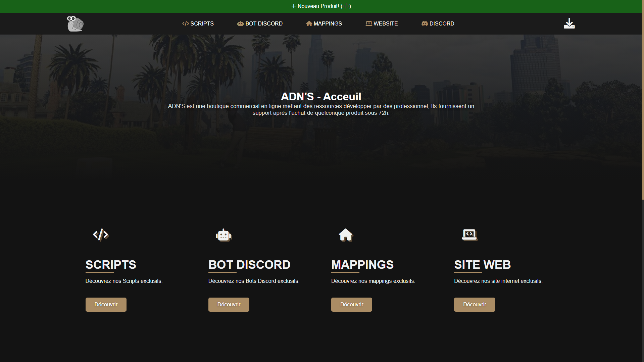644x362 pixels.
Task: Click the robot icon above BOT DISCORD heading
Action: click(224, 235)
